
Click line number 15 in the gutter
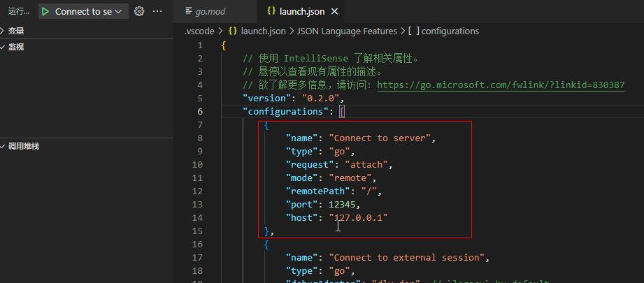(x=198, y=231)
